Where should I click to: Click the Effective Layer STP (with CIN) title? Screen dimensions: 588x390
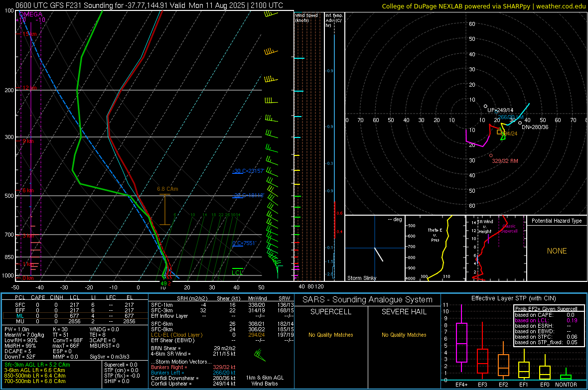(x=513, y=298)
